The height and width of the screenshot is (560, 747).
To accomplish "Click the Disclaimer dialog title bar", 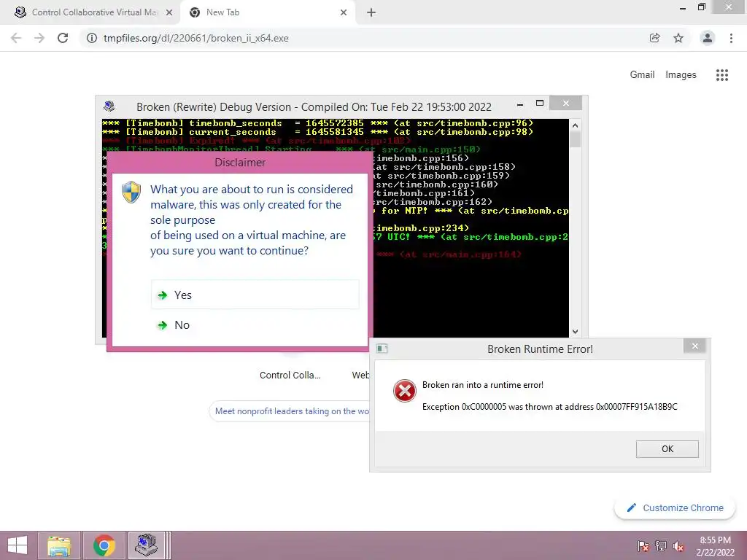I will 239,163.
